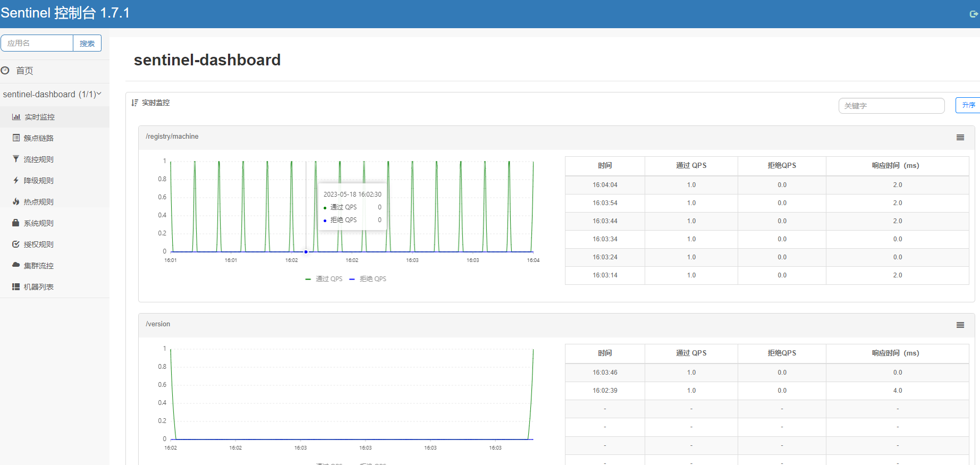Click the 16:03:14 time cell
The image size is (980, 465).
coord(605,275)
